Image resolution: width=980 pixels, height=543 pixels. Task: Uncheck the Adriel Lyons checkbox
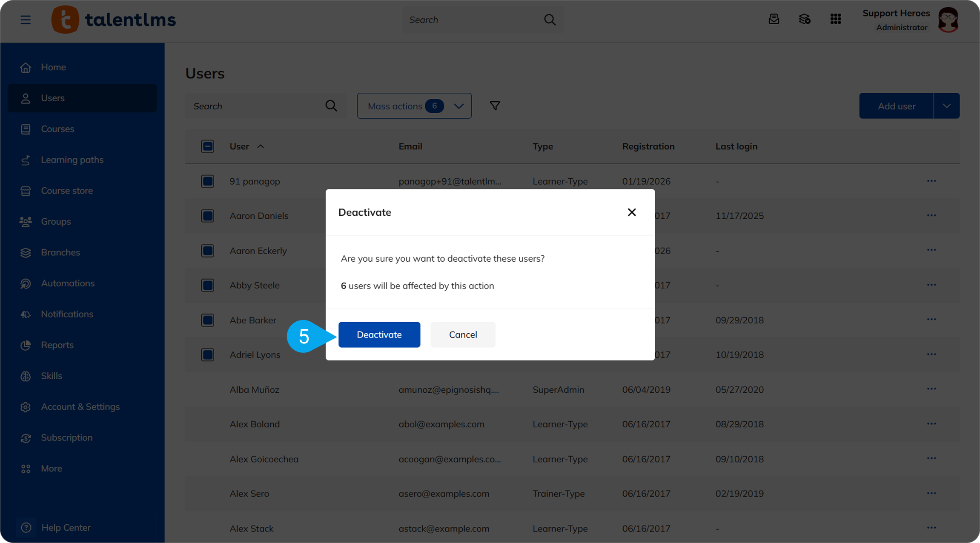click(207, 354)
